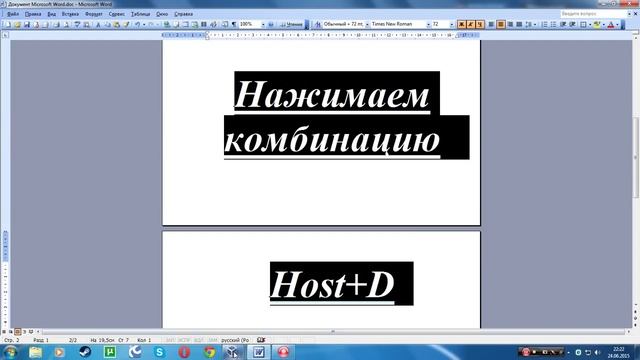Viewport: 640px width, 360px height.
Task: Click the system tray clock
Action: pyautogui.click(x=619, y=352)
